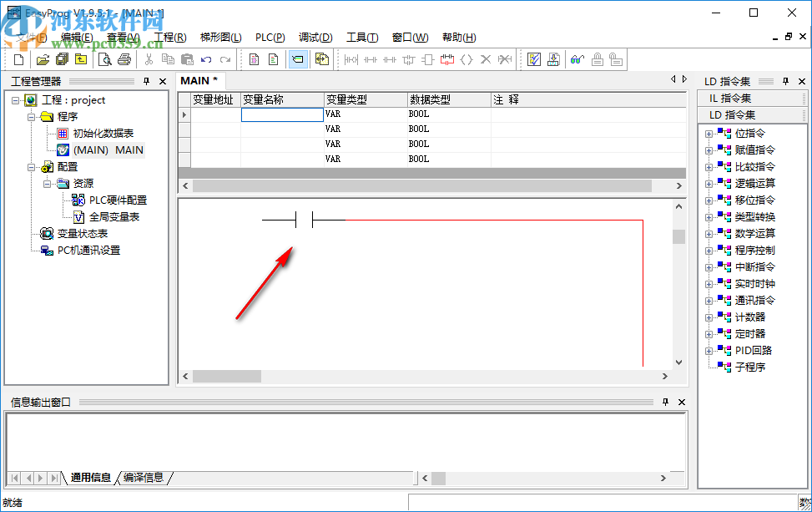Expand the 逻辑运算 instruction group

(x=709, y=184)
